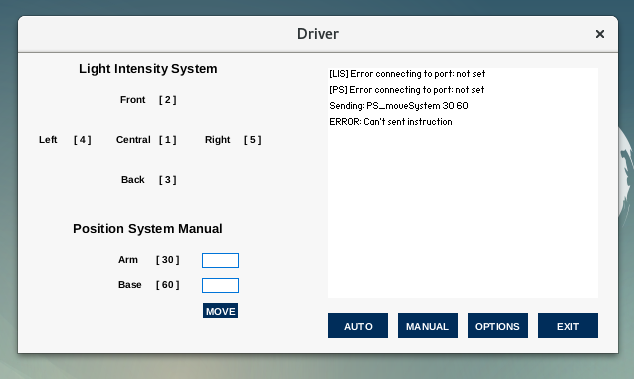Click the Left sensor value [ 4 ]
This screenshot has height=379, width=634.
82,140
